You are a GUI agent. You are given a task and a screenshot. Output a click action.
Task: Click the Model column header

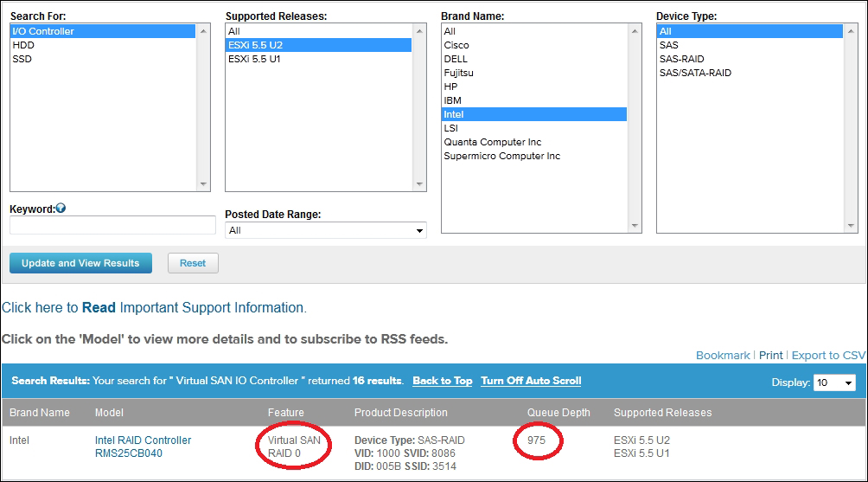click(x=109, y=413)
